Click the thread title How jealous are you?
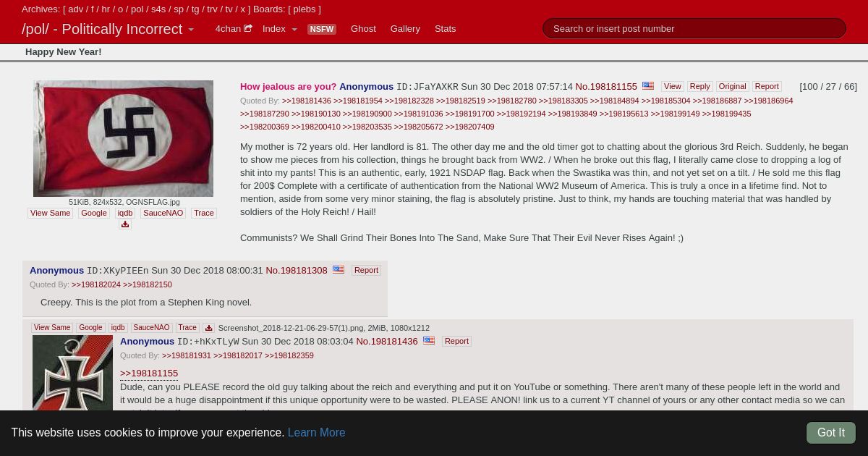Viewport: 868px width, 456px height. pyautogui.click(x=288, y=86)
